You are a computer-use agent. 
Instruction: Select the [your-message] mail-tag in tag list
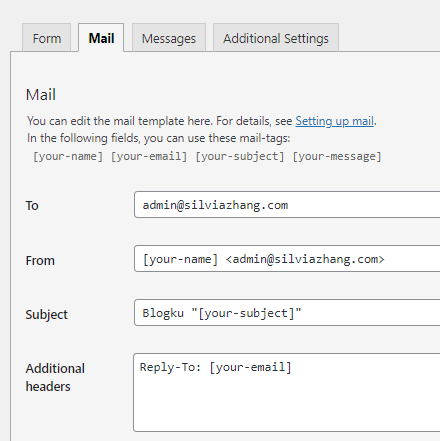point(337,156)
